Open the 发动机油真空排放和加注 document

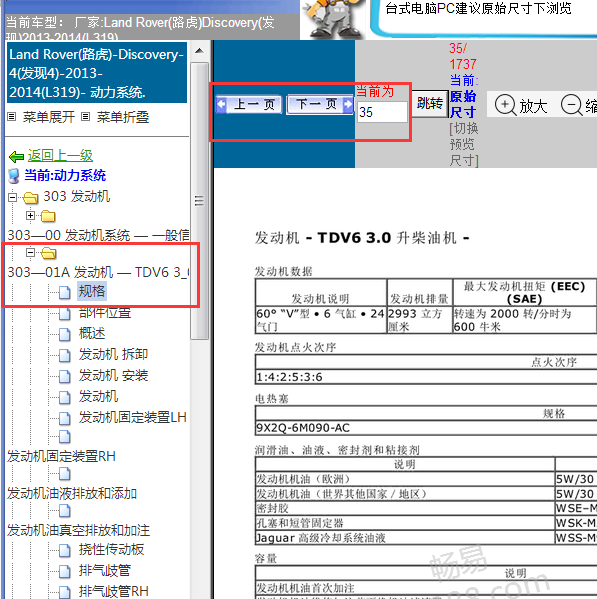(78, 530)
